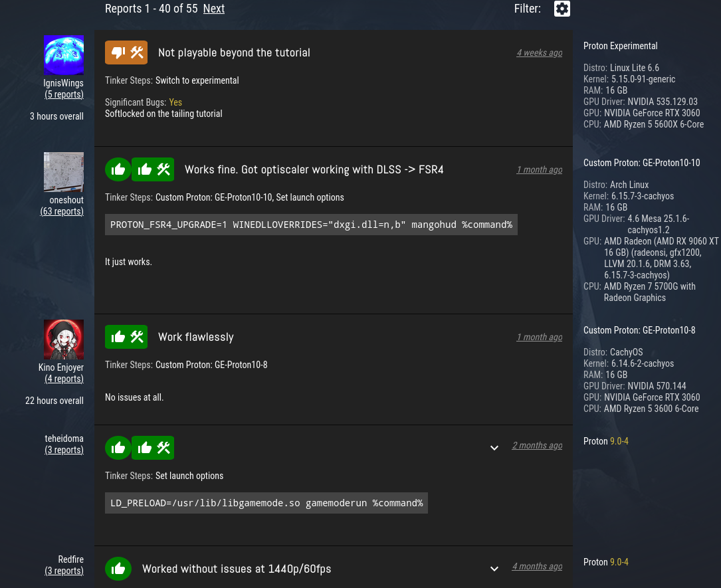Expand the Redfire report details chevron

point(494,569)
